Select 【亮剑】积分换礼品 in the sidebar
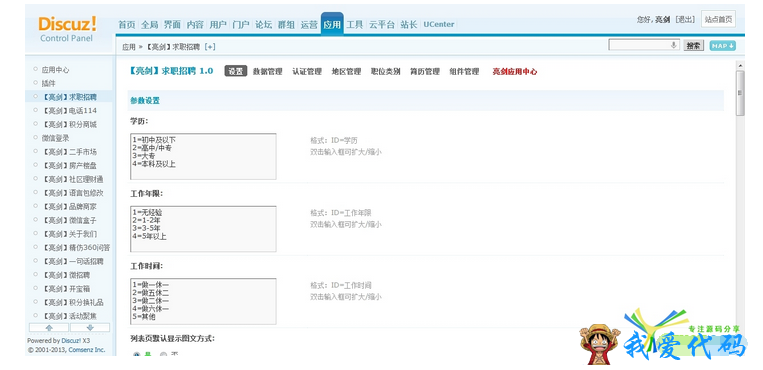Screen dimensions: 763x370 pos(73,302)
